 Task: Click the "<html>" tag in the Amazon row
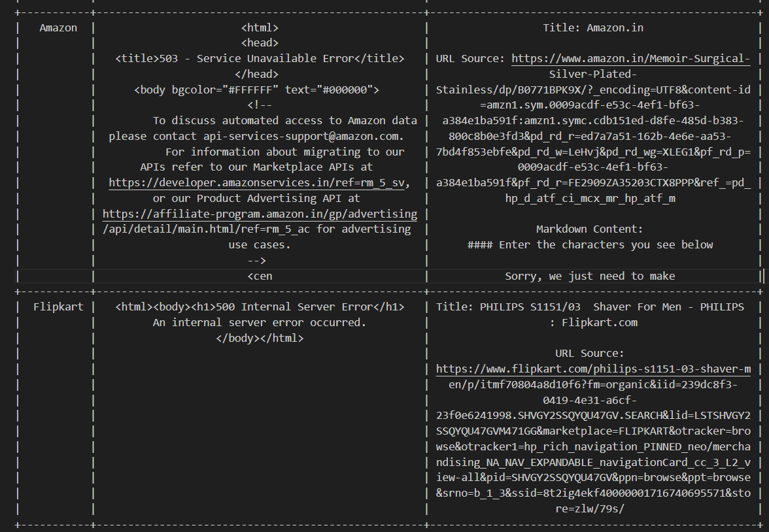[x=260, y=28]
